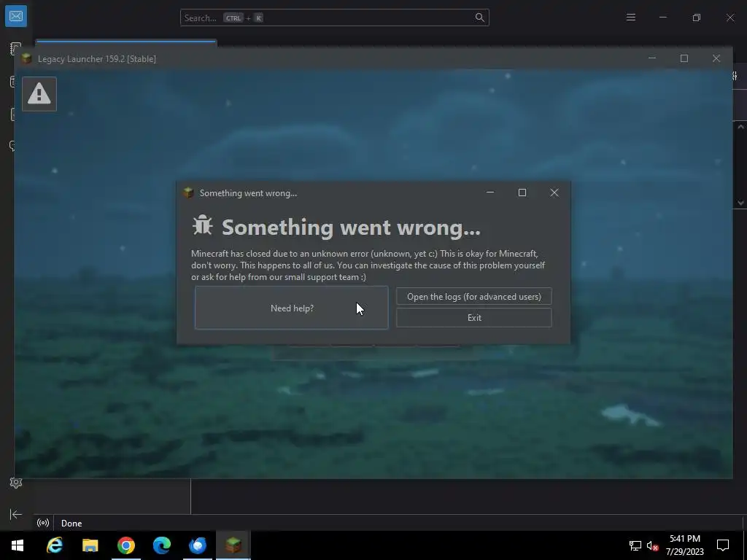
Task: Restore down the background app window
Action: pos(697,17)
